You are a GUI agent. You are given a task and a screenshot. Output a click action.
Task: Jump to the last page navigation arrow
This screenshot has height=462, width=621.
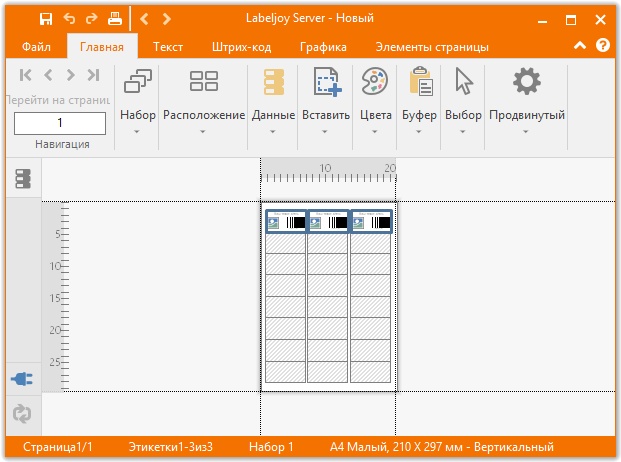point(93,75)
